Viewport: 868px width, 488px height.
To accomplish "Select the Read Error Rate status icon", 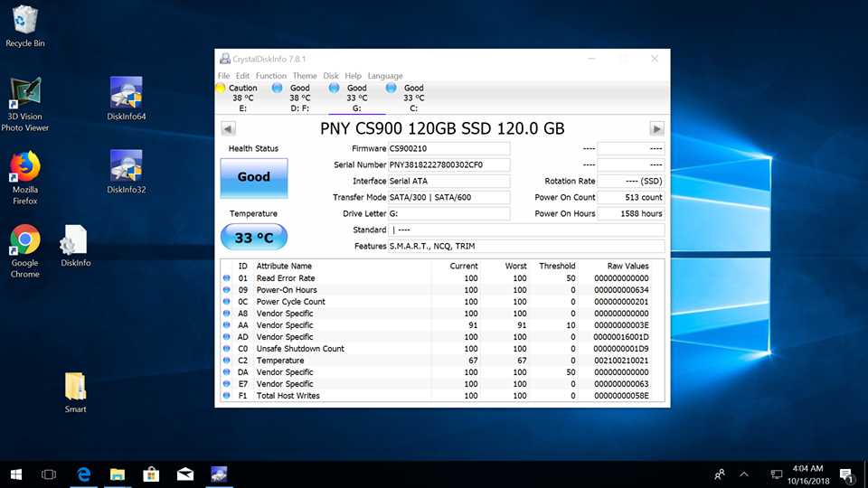I will 227,278.
